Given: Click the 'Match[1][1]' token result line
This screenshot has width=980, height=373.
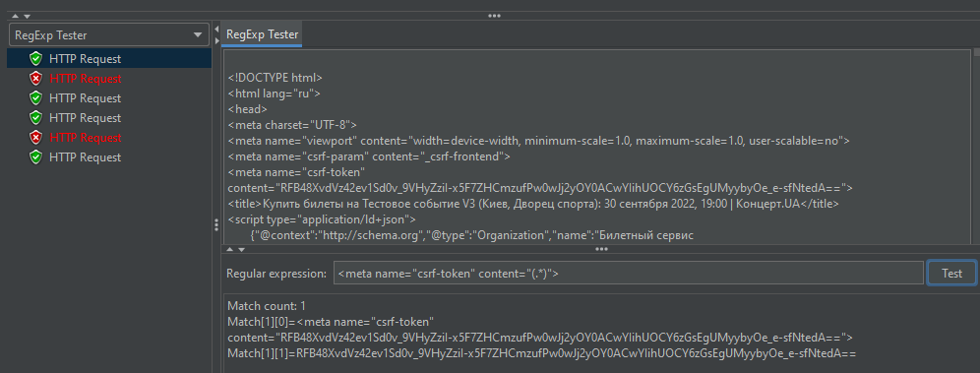Looking at the screenshot, I should pyautogui.click(x=541, y=353).
